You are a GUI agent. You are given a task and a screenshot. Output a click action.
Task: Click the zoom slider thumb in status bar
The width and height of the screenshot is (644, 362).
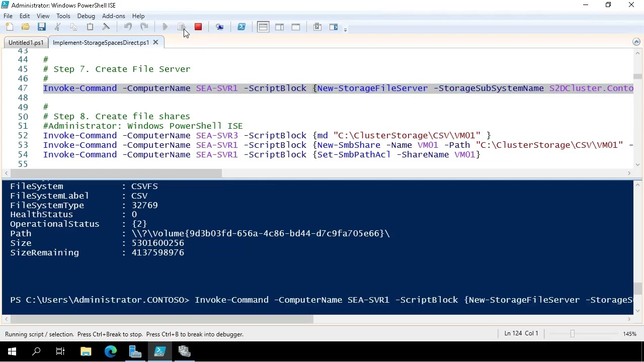pos(572,334)
